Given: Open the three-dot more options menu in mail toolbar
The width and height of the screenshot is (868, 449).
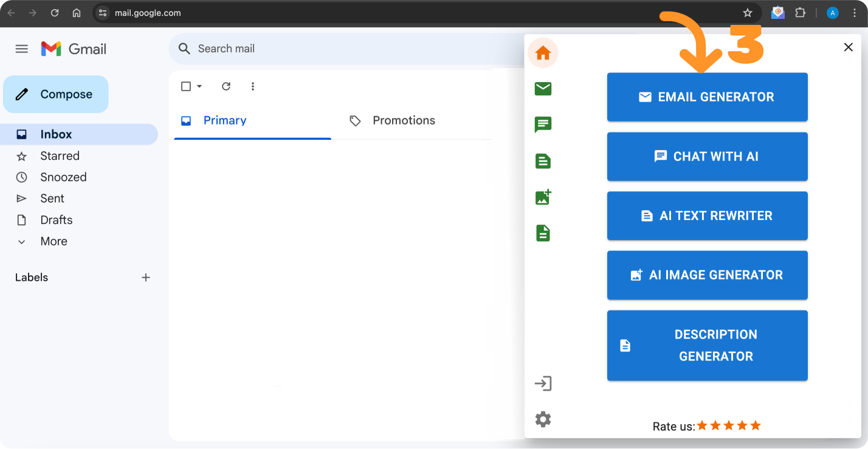Looking at the screenshot, I should [253, 86].
